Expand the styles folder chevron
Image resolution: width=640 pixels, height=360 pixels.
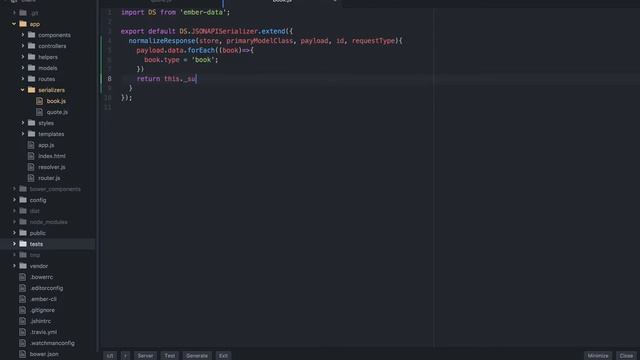tap(23, 123)
